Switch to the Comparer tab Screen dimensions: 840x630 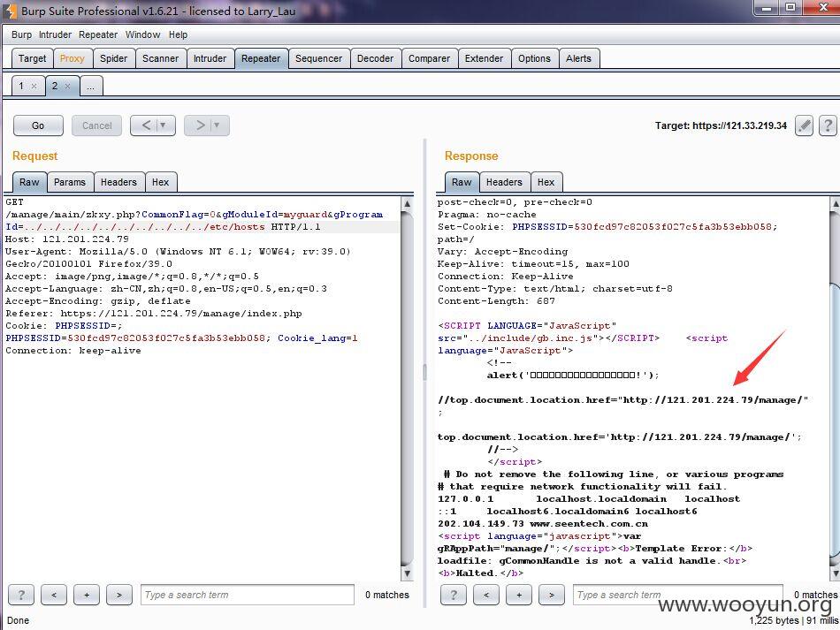430,58
